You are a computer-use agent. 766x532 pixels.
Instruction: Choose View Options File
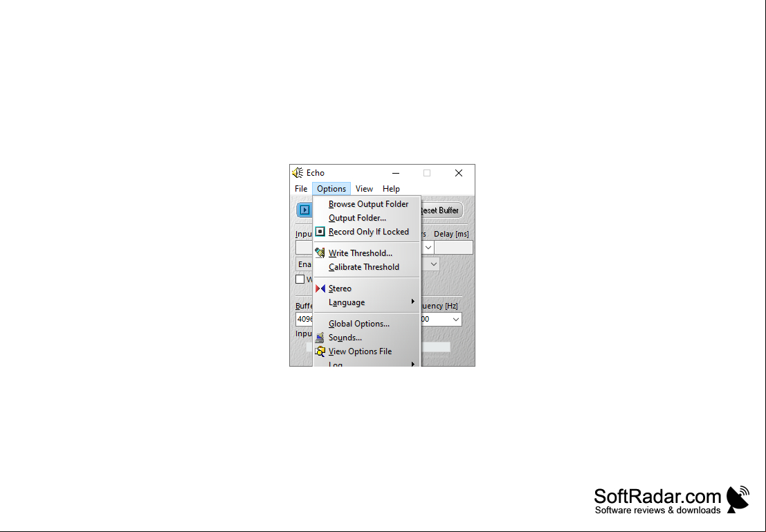coord(366,351)
